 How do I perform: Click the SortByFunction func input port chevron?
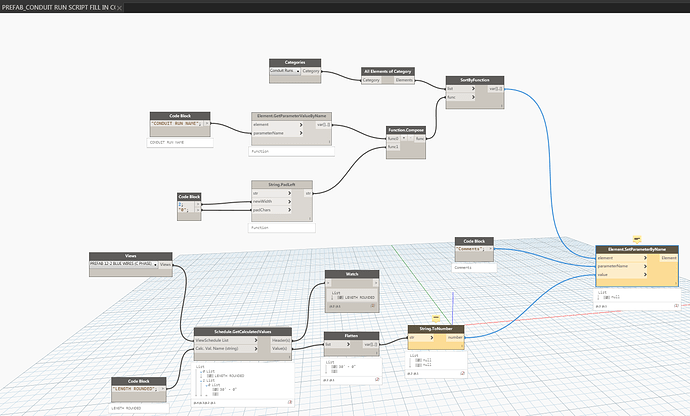coord(473,97)
